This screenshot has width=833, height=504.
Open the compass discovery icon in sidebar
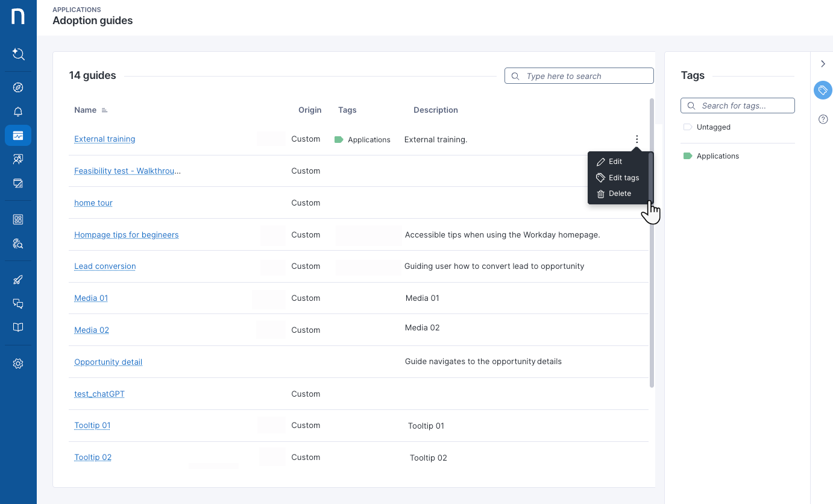[18, 88]
